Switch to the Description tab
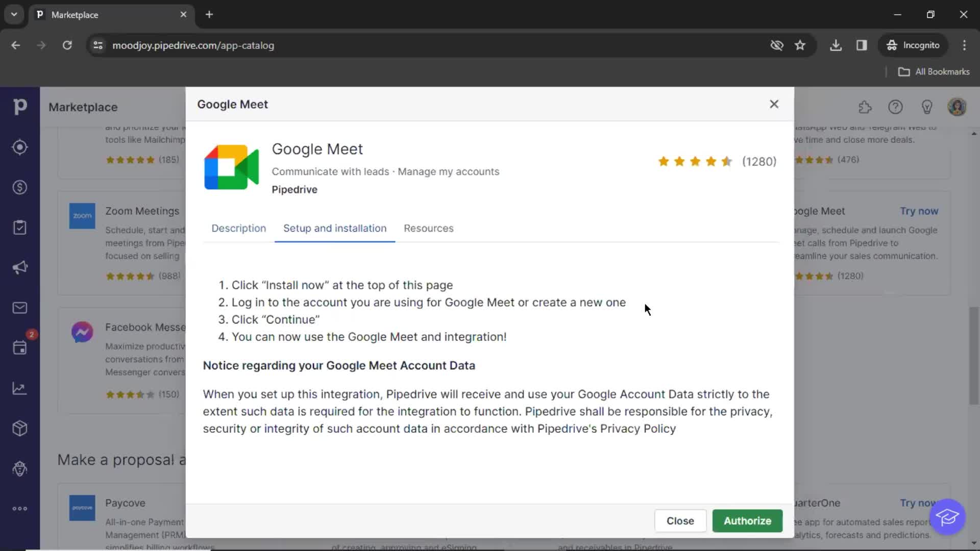 tap(238, 228)
